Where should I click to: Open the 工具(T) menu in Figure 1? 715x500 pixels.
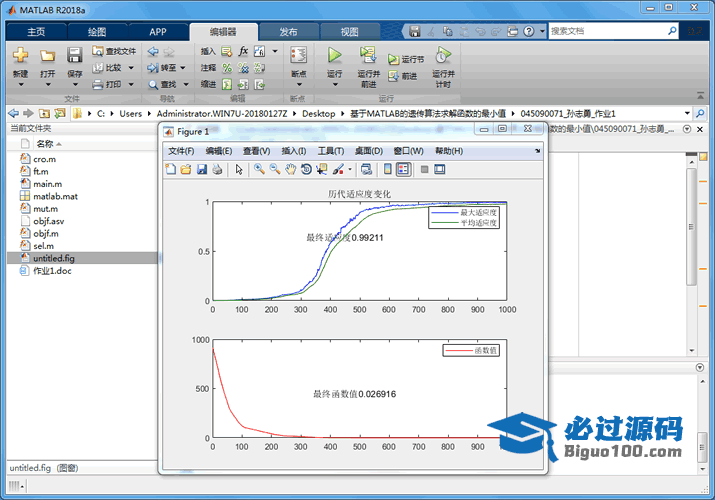point(331,151)
